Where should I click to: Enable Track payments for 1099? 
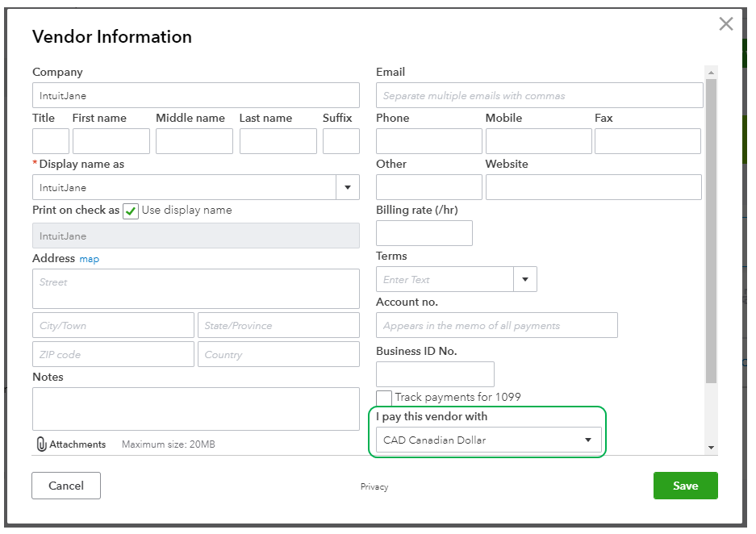(384, 398)
